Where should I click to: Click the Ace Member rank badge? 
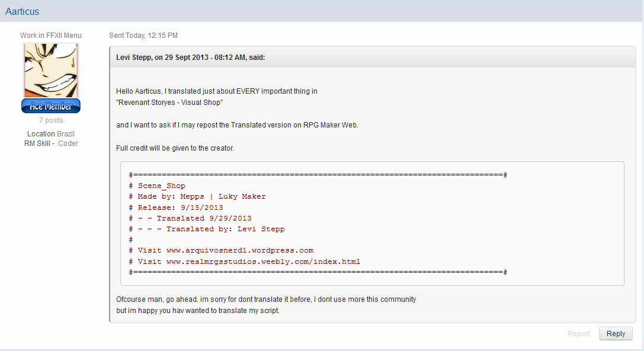(x=51, y=106)
